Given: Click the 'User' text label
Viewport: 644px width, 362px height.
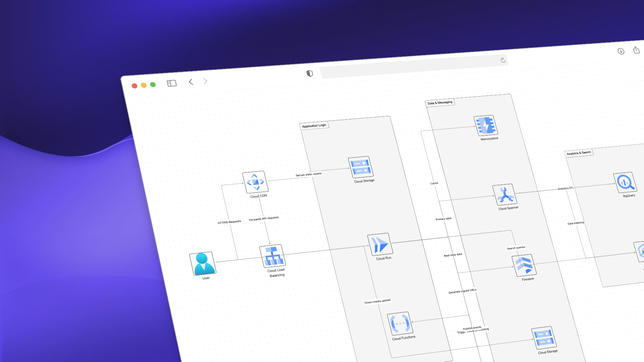Looking at the screenshot, I should click(206, 278).
